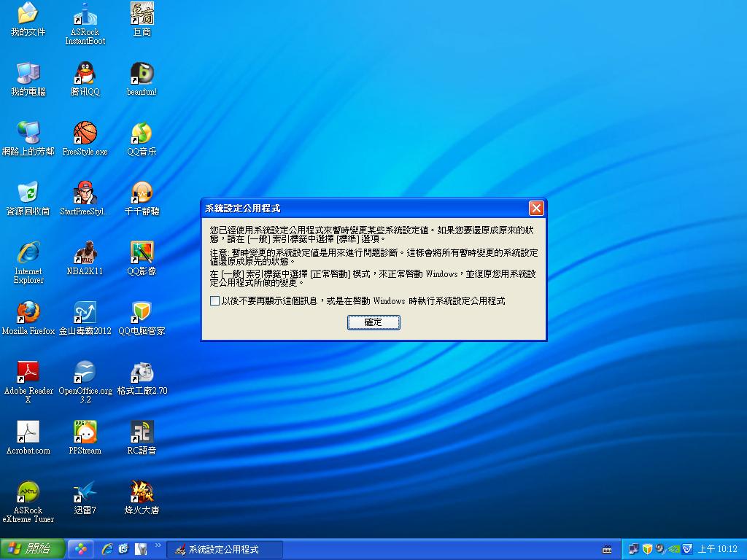
Task: Select the 系統設定公用程式 taskbar button
Action: pyautogui.click(x=225, y=550)
